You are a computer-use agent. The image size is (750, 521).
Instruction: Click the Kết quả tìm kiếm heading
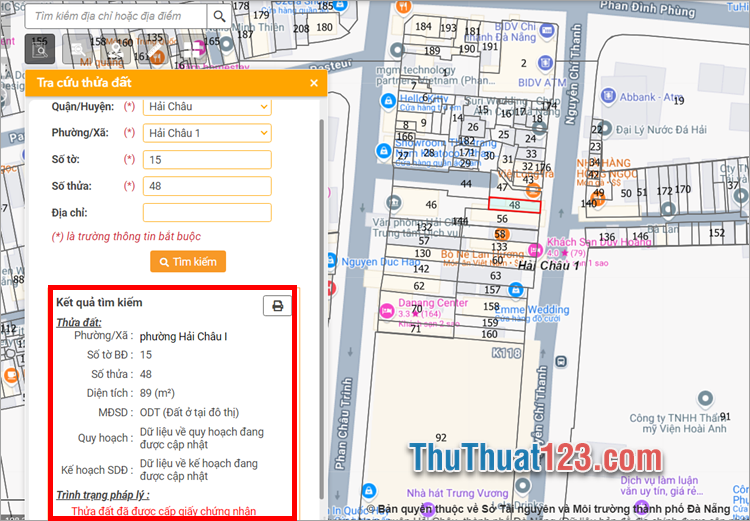[x=99, y=302]
